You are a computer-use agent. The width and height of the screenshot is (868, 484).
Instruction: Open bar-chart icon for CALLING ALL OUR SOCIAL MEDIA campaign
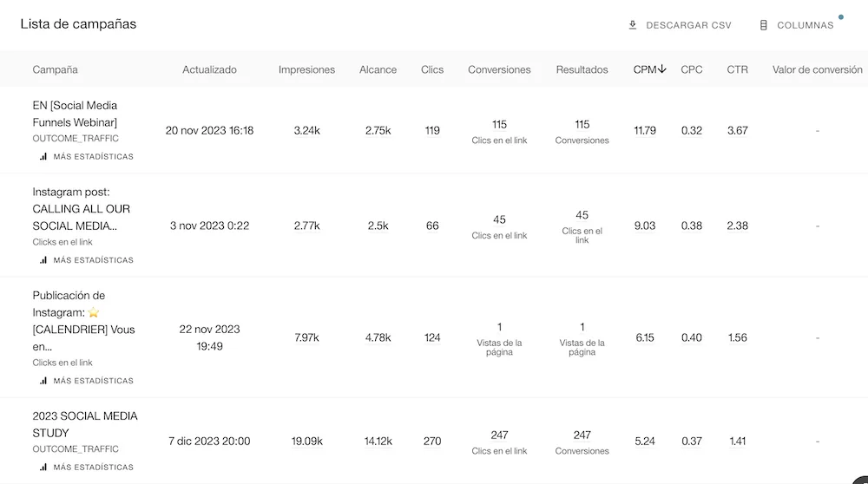(x=43, y=260)
